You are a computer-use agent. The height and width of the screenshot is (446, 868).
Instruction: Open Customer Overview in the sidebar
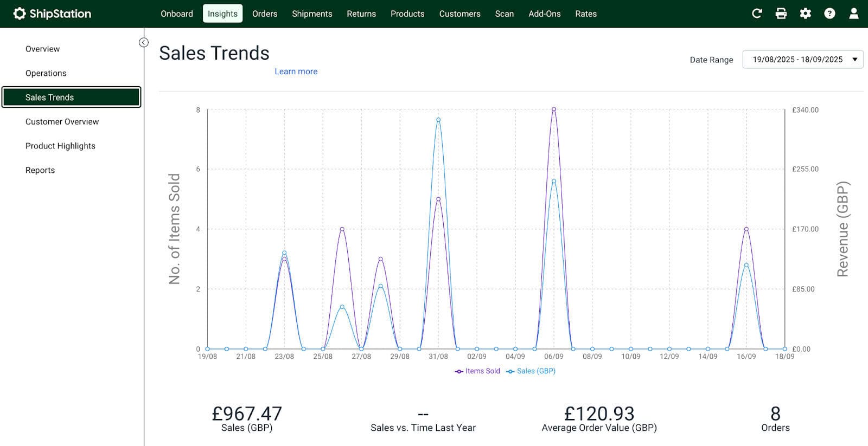point(62,122)
